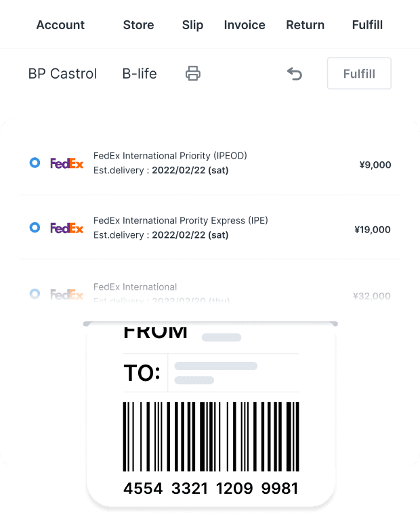
Task: Click the BP Castrol account name
Action: pos(62,74)
